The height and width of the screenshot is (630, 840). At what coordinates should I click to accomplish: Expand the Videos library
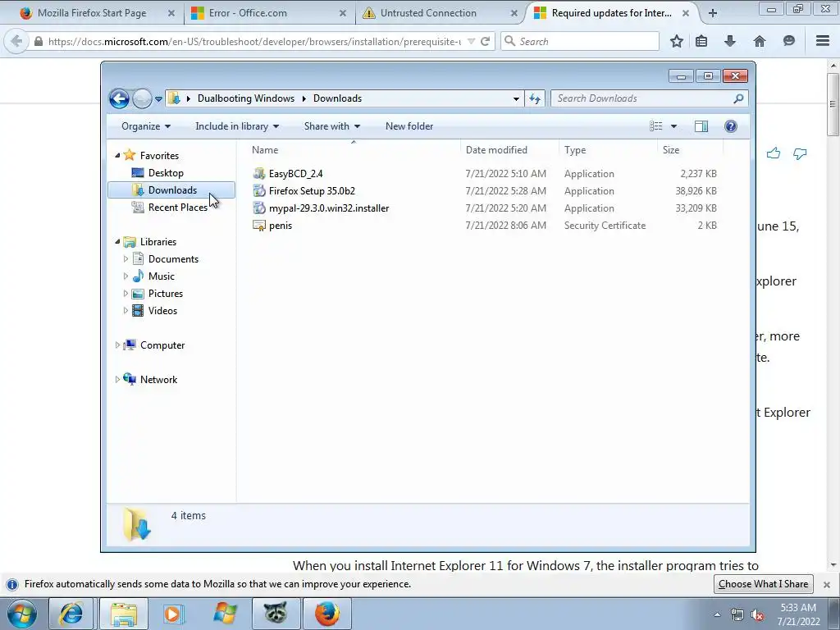126,311
